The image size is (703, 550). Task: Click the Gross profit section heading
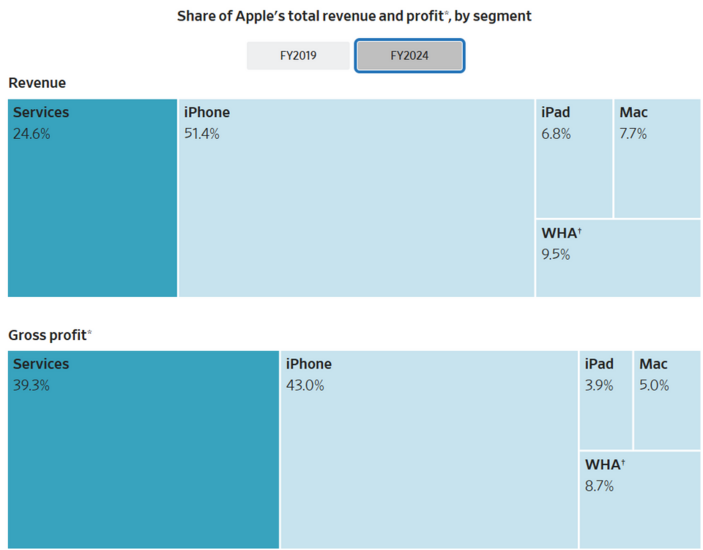47,335
